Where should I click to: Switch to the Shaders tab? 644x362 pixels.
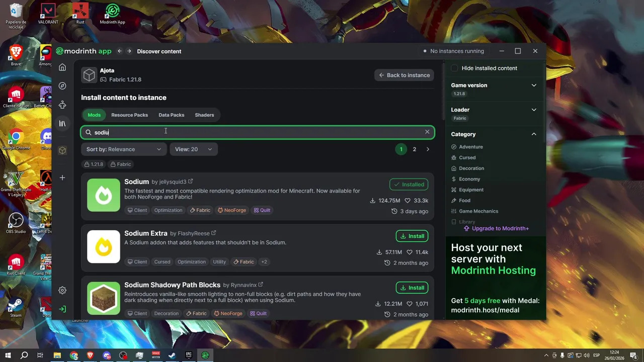[x=204, y=115]
